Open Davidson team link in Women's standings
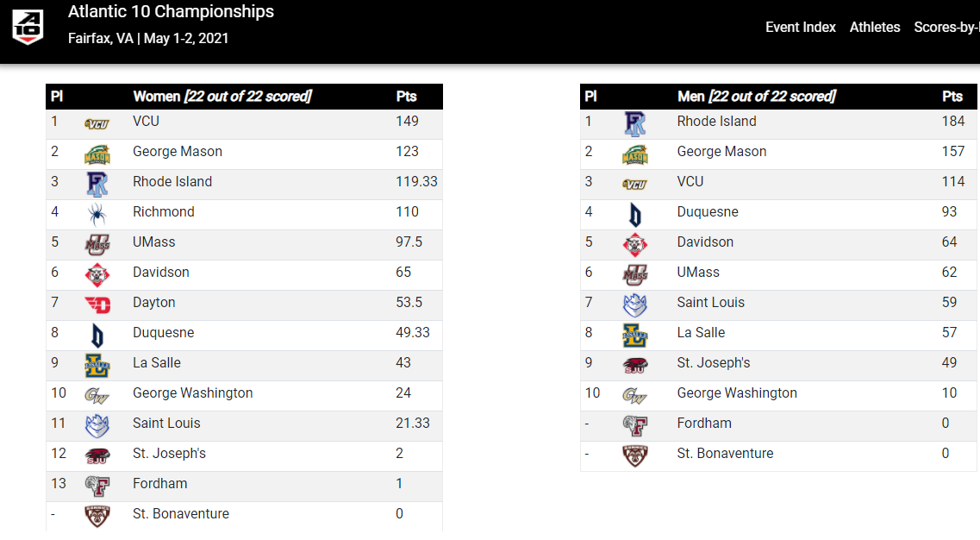This screenshot has width=980, height=540. [x=160, y=273]
